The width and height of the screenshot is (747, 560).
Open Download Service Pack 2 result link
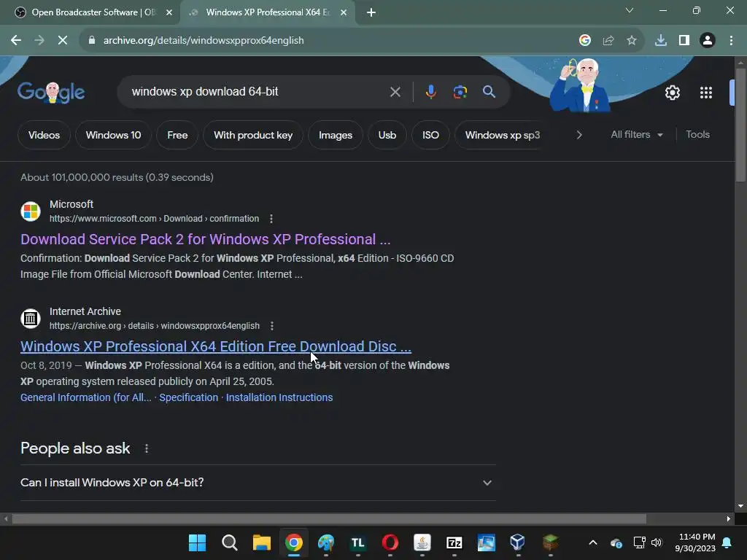(x=205, y=239)
